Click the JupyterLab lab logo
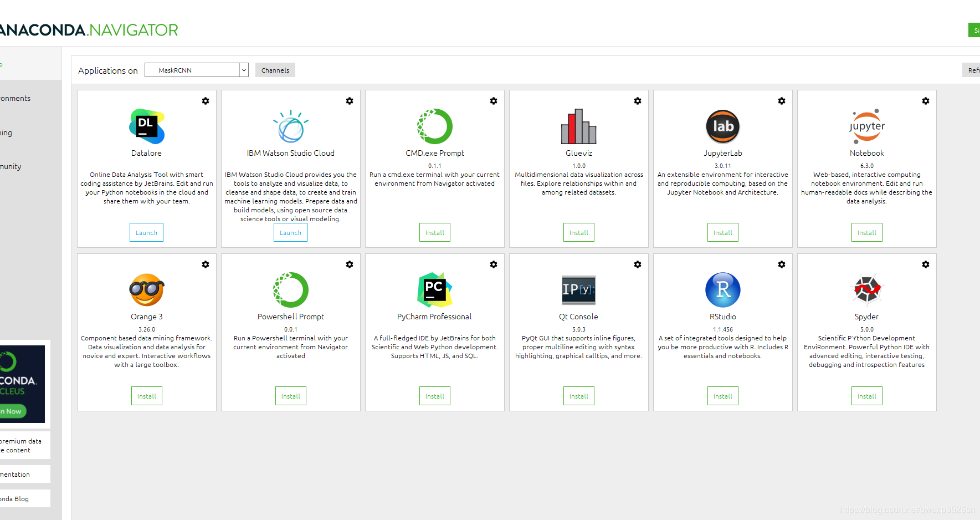980x520 pixels. click(x=723, y=126)
